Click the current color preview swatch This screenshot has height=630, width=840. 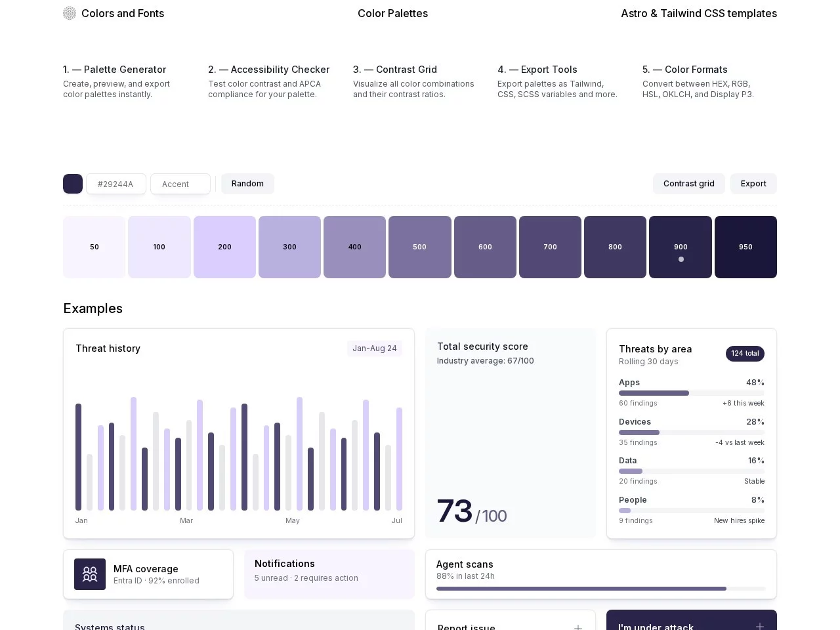[x=73, y=184]
